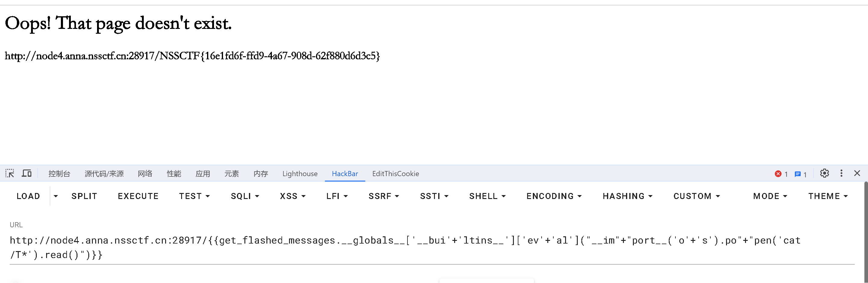Expand the arrow next to LOAD
Viewport: 868px width, 283px height.
(x=56, y=196)
